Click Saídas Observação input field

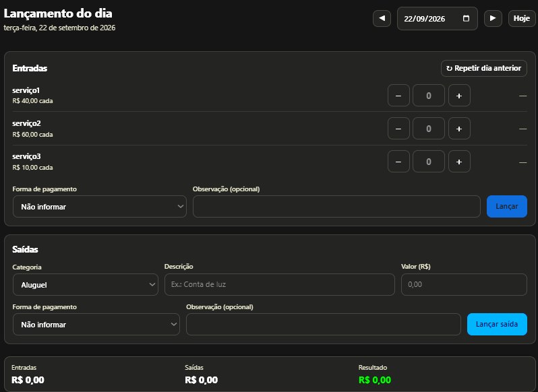323,324
